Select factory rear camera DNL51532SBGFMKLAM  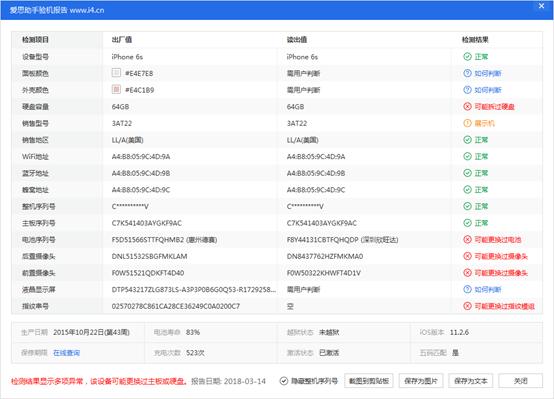pos(149,256)
